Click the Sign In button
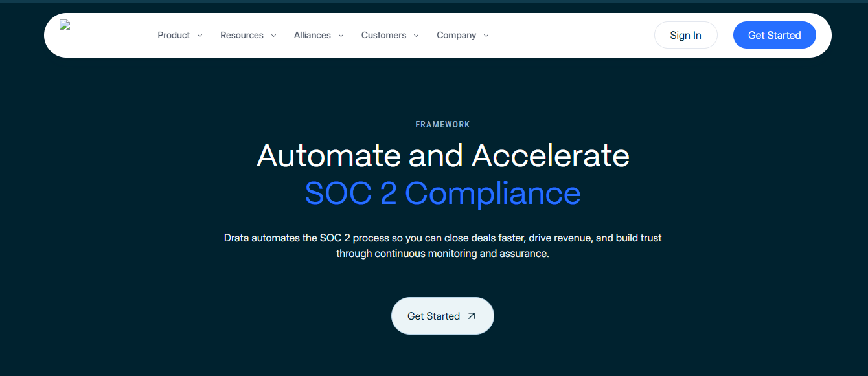The height and width of the screenshot is (376, 868). tap(686, 35)
